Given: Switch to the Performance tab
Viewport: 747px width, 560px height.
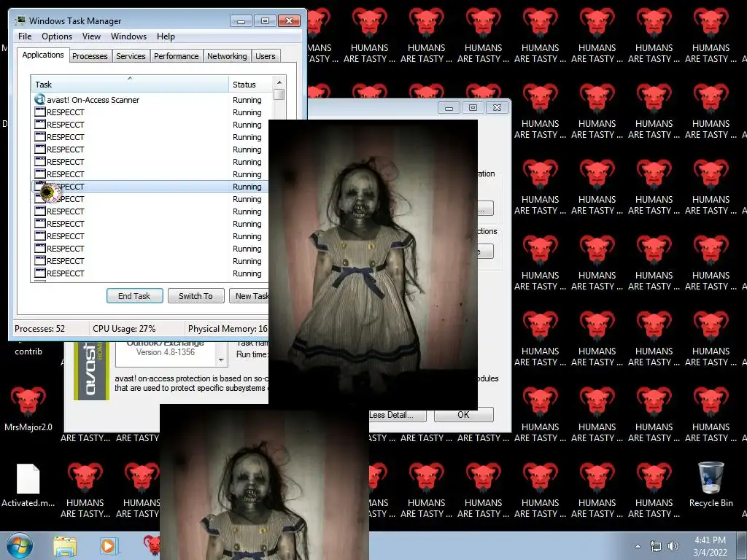Looking at the screenshot, I should click(x=177, y=56).
